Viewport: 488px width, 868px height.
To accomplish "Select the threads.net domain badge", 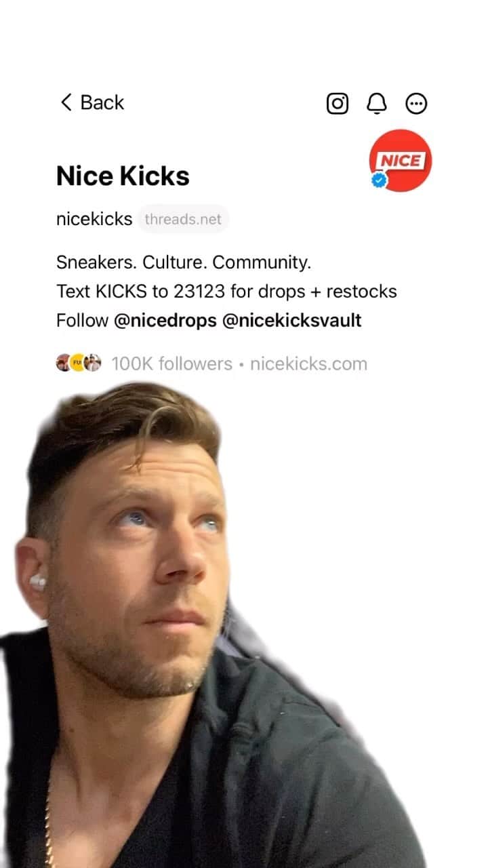I will 183,219.
